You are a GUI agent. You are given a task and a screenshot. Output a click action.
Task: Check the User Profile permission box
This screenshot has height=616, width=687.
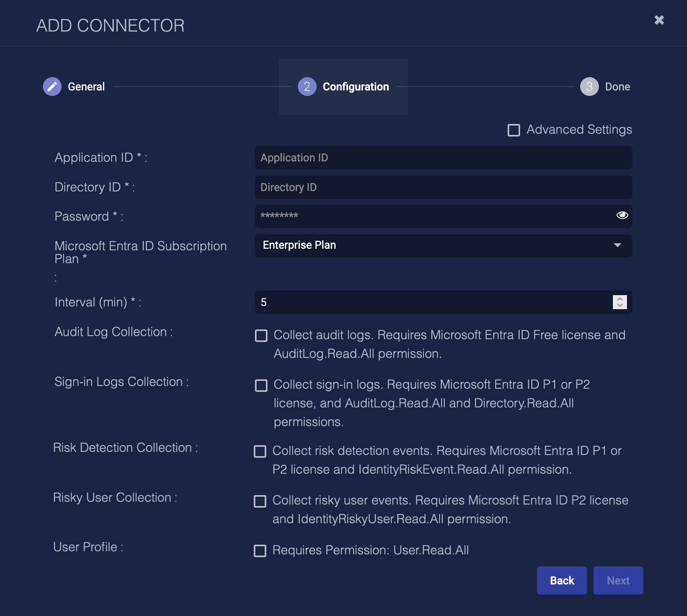[260, 551]
